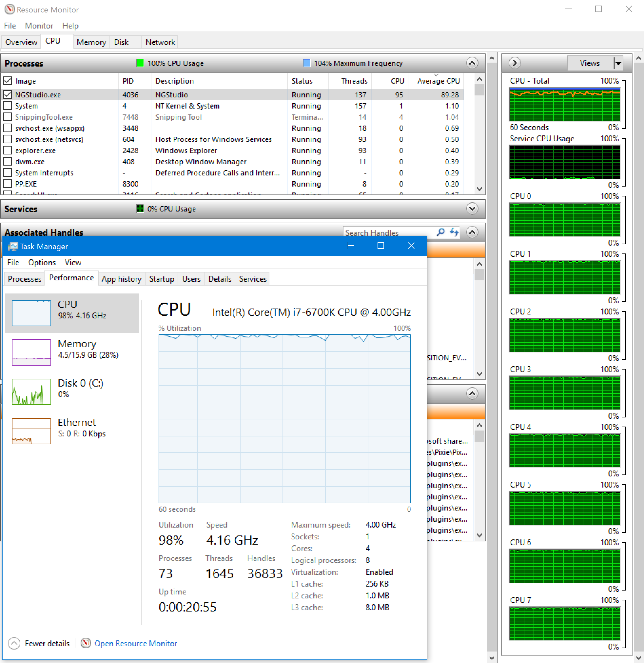Screen dimensions: 644x663
Task: Check the dwm.exe process checkbox
Action: (x=8, y=162)
